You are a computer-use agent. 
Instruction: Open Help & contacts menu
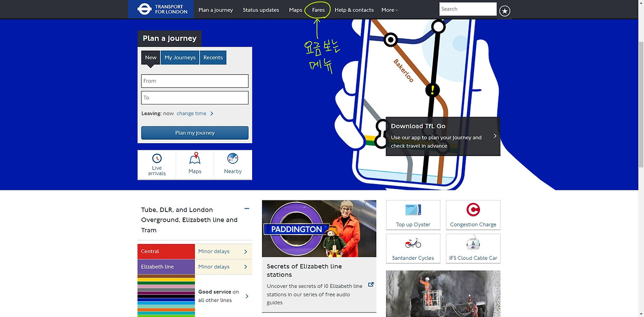[354, 10]
